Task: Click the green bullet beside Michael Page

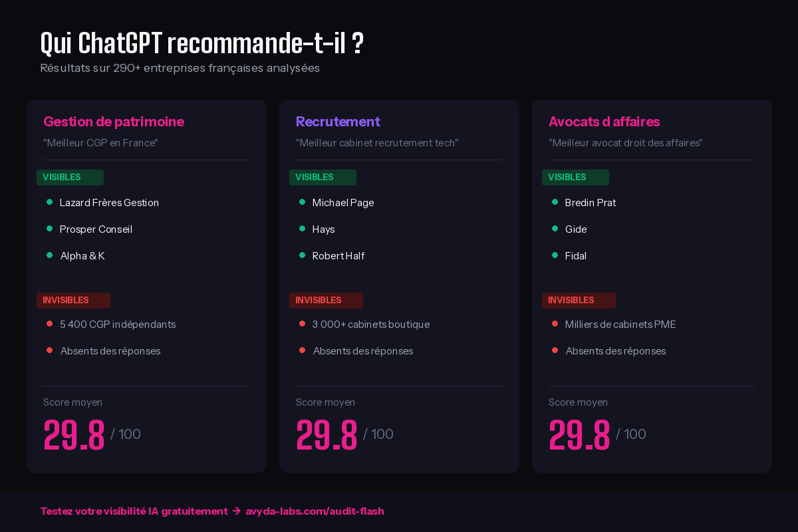Action: click(302, 201)
